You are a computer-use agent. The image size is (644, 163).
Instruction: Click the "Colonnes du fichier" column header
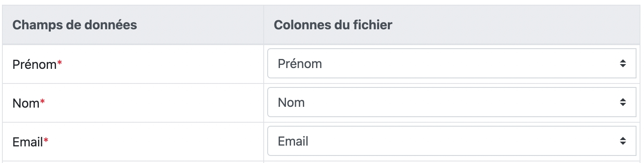(x=333, y=25)
